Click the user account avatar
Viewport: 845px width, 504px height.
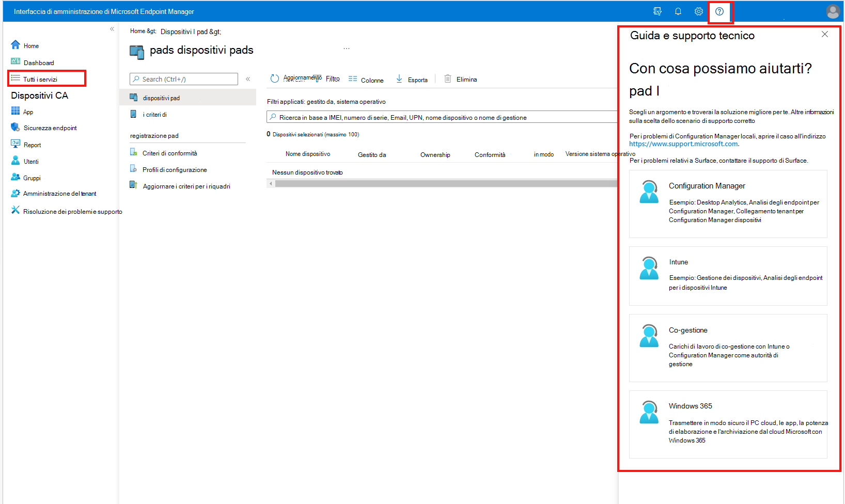(x=833, y=11)
